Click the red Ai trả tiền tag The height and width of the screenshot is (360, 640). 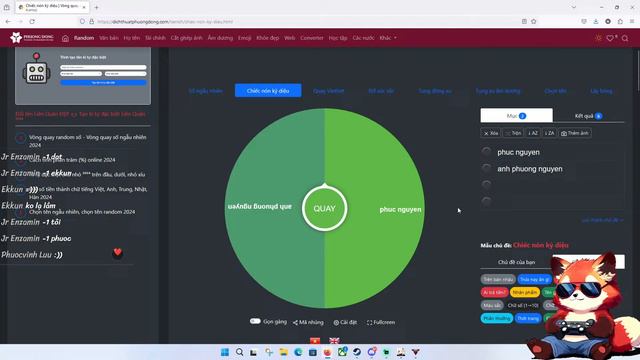494,292
